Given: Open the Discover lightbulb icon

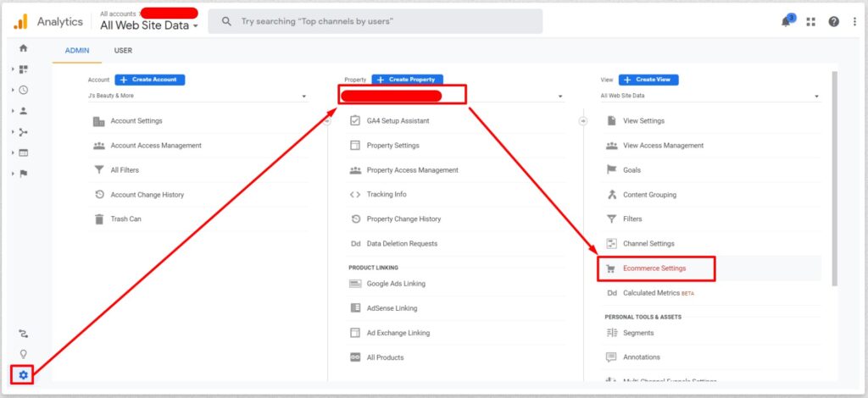Looking at the screenshot, I should tap(23, 354).
